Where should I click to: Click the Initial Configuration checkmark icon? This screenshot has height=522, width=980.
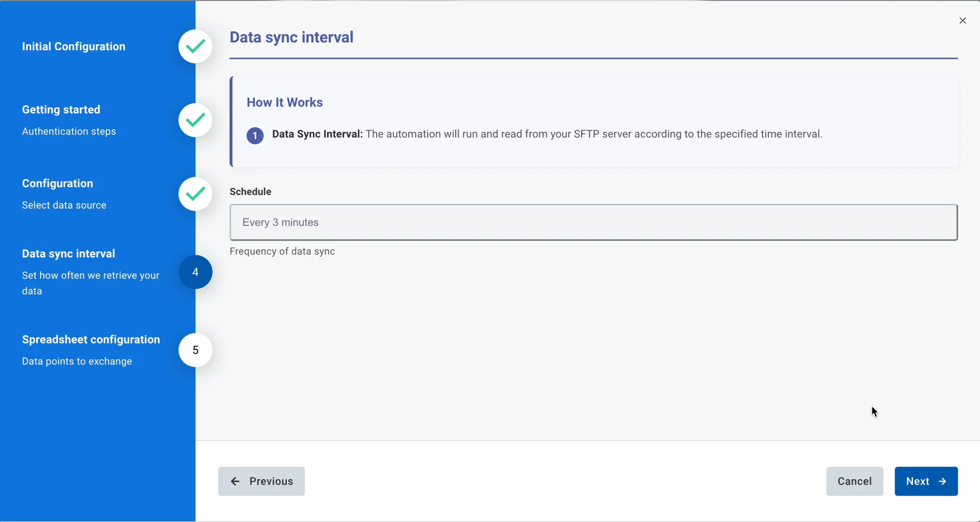[x=195, y=46]
